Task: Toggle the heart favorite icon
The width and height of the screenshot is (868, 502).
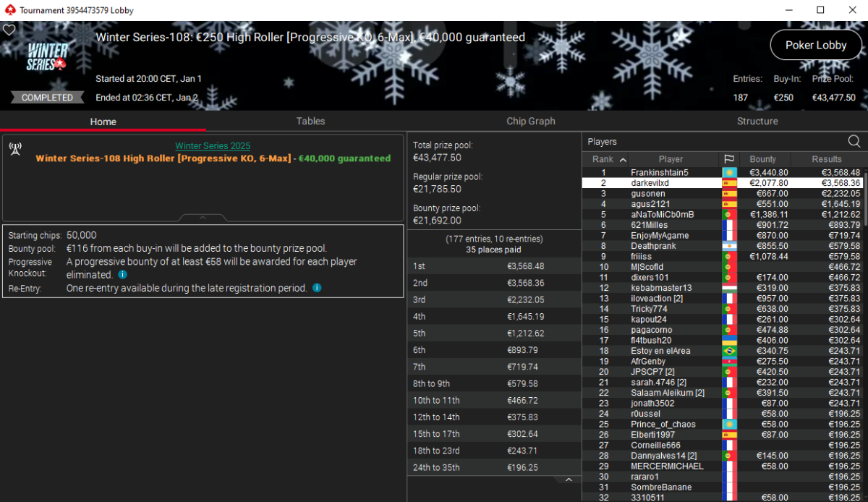Action: (9, 30)
